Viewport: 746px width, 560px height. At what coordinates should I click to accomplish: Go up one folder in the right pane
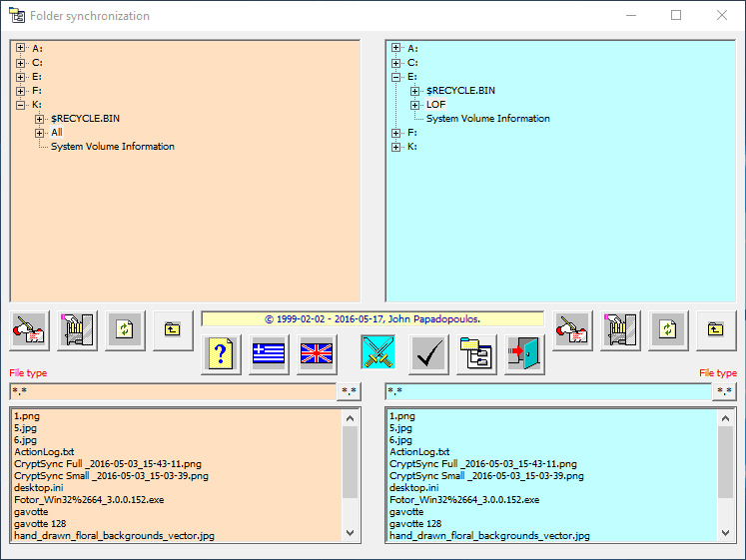(716, 330)
